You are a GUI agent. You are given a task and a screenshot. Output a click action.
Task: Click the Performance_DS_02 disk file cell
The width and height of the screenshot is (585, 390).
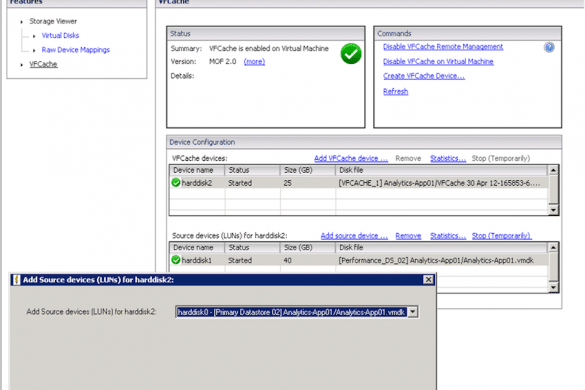[436, 260]
